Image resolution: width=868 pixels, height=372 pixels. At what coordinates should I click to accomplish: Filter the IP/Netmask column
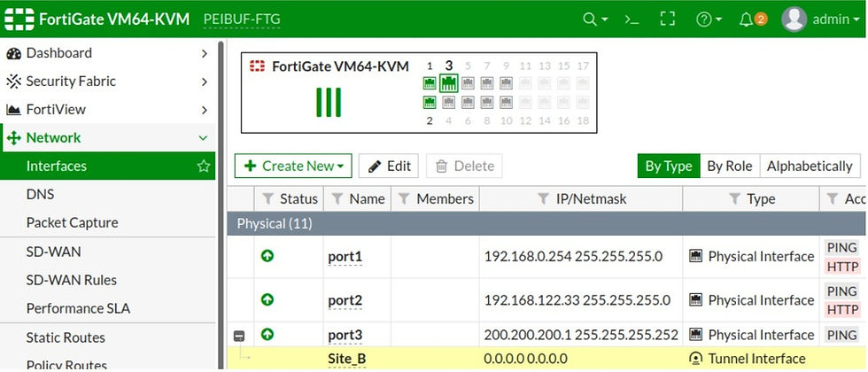(544, 198)
